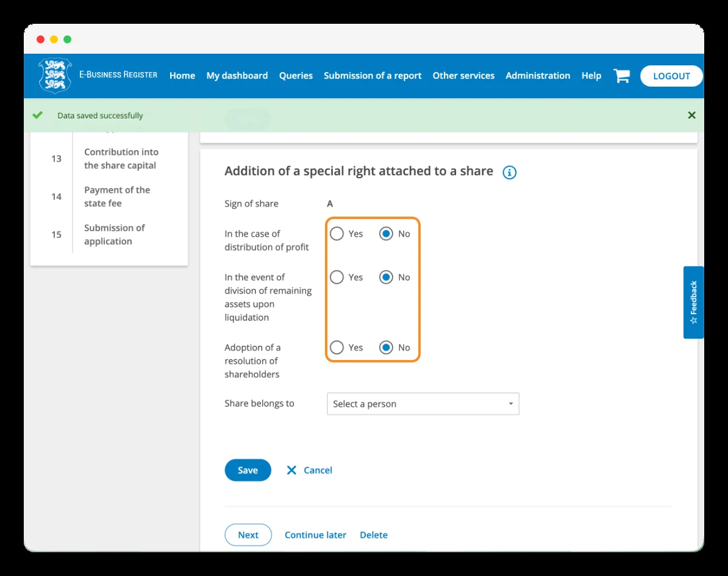
Task: Open Submission of a report menu
Action: tap(373, 76)
